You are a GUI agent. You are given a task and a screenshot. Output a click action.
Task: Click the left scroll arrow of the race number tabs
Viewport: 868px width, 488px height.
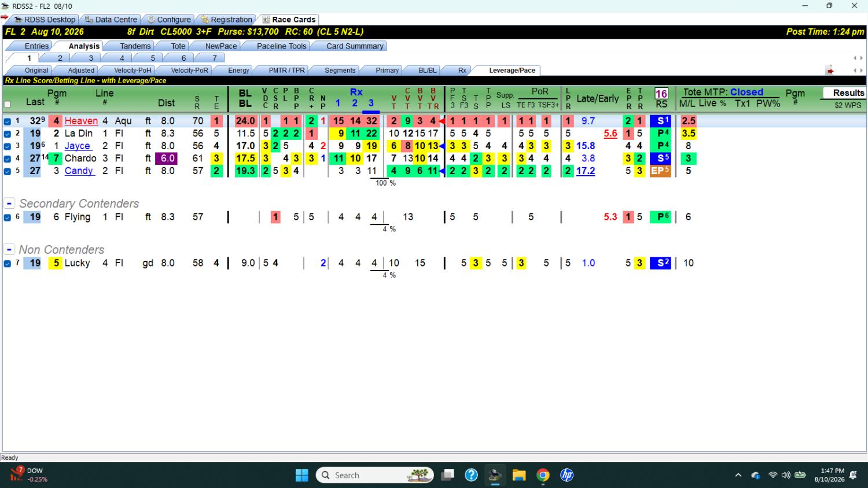[x=855, y=58]
